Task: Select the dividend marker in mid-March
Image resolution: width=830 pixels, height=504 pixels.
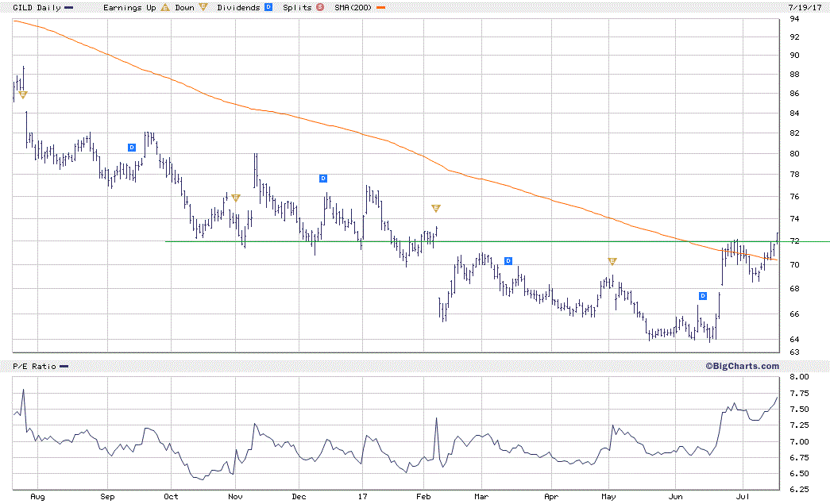Action: [x=508, y=260]
